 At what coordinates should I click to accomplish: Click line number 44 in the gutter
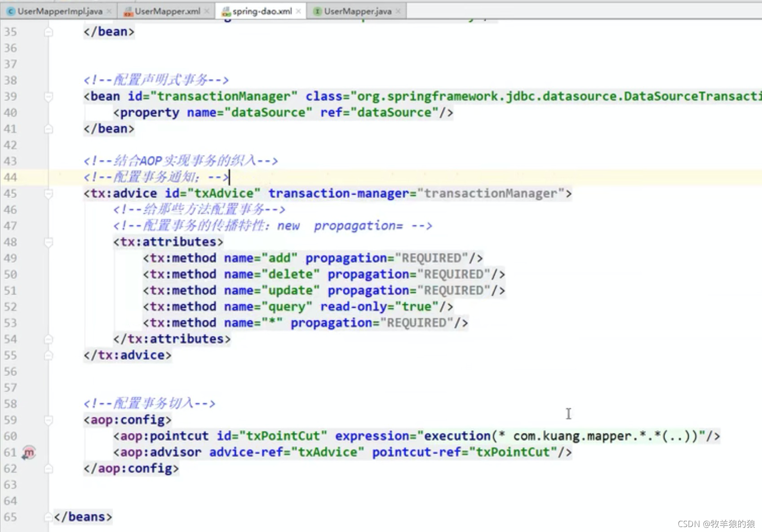(x=10, y=177)
